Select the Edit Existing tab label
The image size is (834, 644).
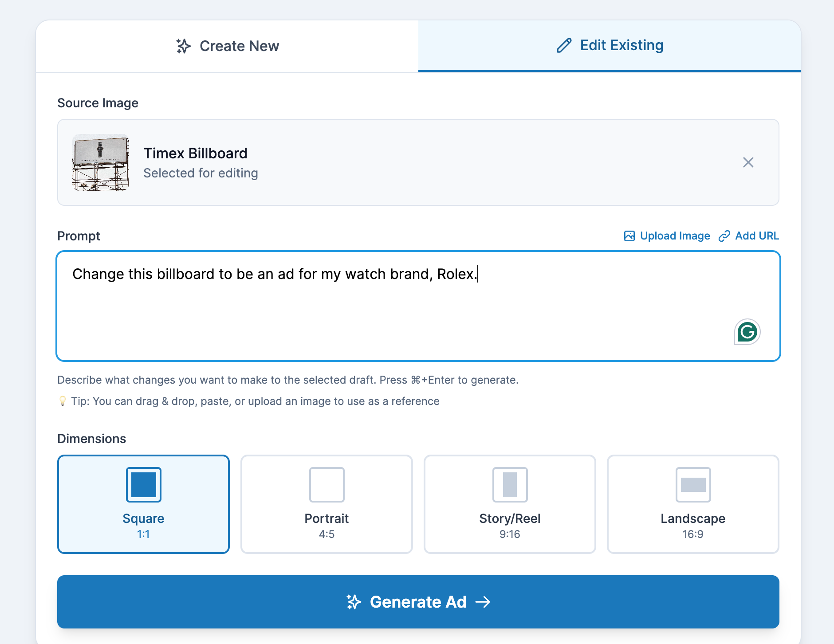coord(622,45)
